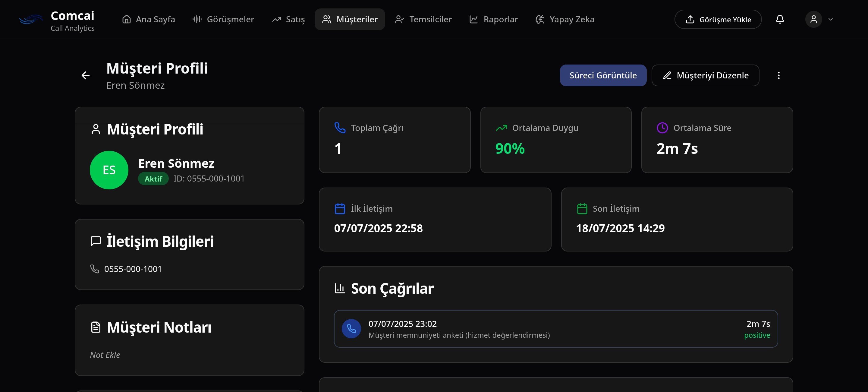Open the Görüşmeler menu

click(x=223, y=20)
